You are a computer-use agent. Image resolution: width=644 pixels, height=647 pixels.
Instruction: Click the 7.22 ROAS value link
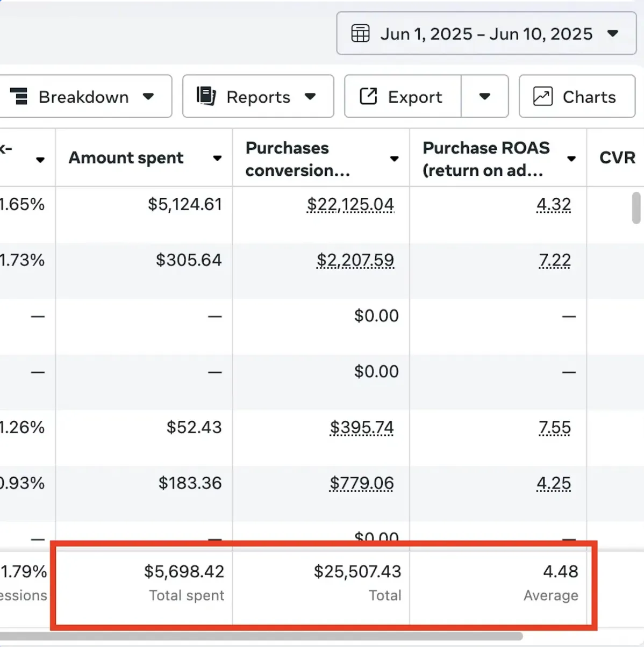pyautogui.click(x=555, y=261)
